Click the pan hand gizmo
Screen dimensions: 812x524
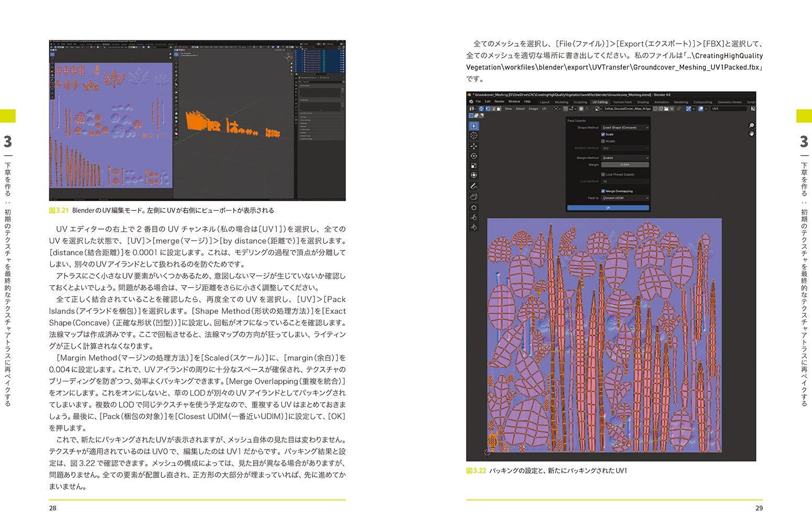[x=751, y=134]
